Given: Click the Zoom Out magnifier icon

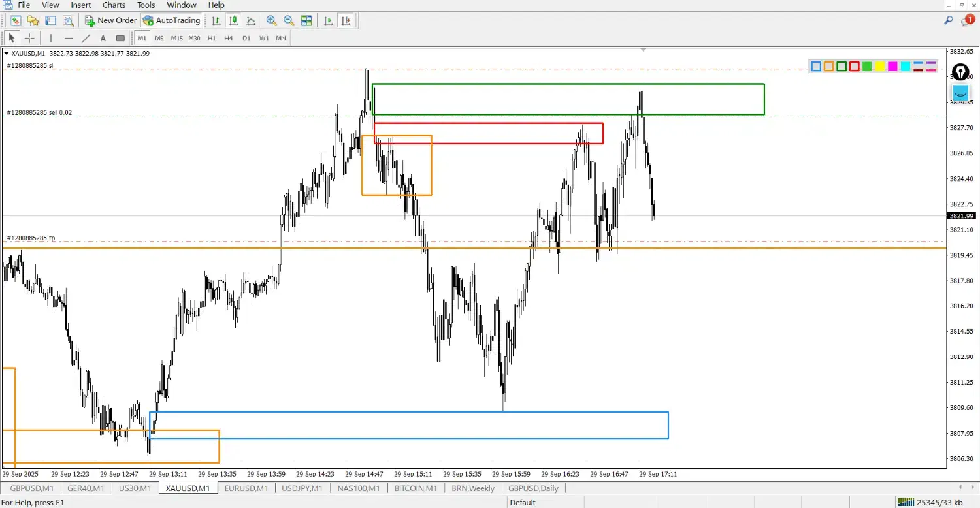Looking at the screenshot, I should [x=289, y=21].
